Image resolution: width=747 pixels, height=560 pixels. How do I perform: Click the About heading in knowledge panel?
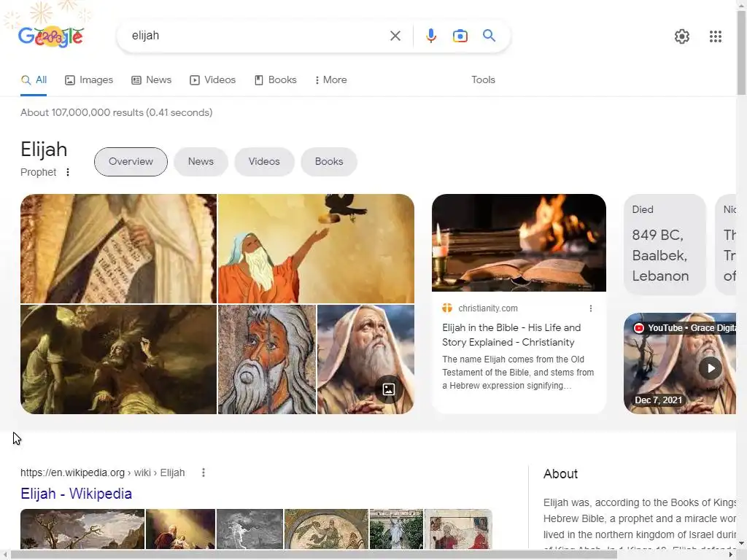coord(560,474)
